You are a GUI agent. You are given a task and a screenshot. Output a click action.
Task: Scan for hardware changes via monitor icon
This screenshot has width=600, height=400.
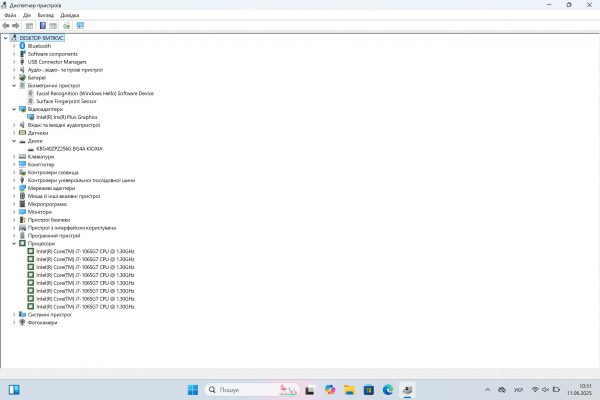coord(80,26)
